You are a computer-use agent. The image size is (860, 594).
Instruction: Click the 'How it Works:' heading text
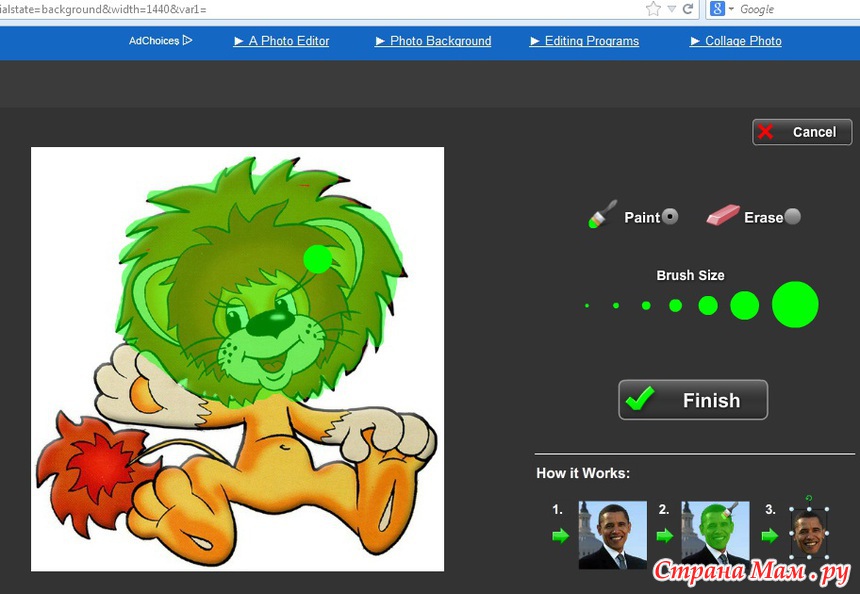(x=583, y=473)
